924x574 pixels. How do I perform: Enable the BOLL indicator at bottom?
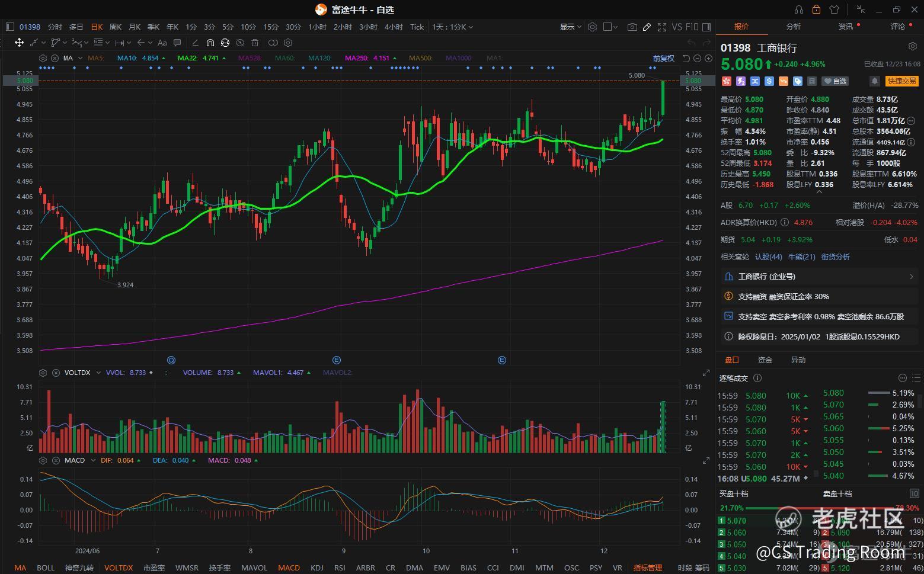pyautogui.click(x=46, y=567)
